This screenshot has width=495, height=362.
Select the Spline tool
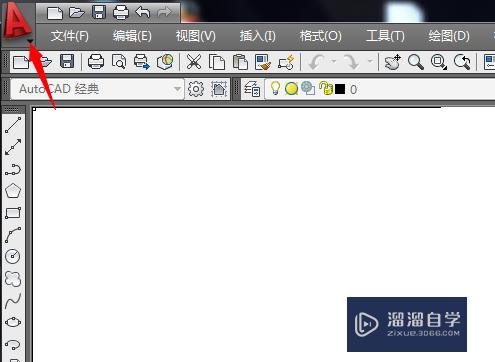click(13, 301)
